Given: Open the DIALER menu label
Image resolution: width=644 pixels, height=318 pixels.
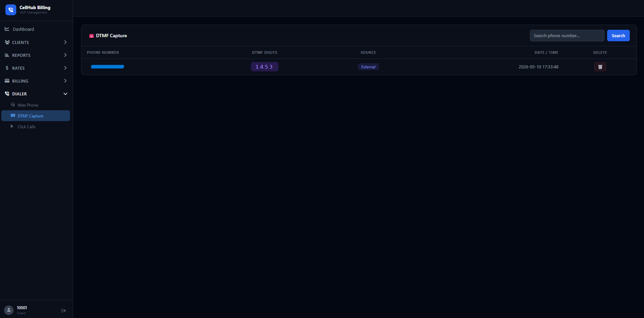Looking at the screenshot, I should coord(19,94).
